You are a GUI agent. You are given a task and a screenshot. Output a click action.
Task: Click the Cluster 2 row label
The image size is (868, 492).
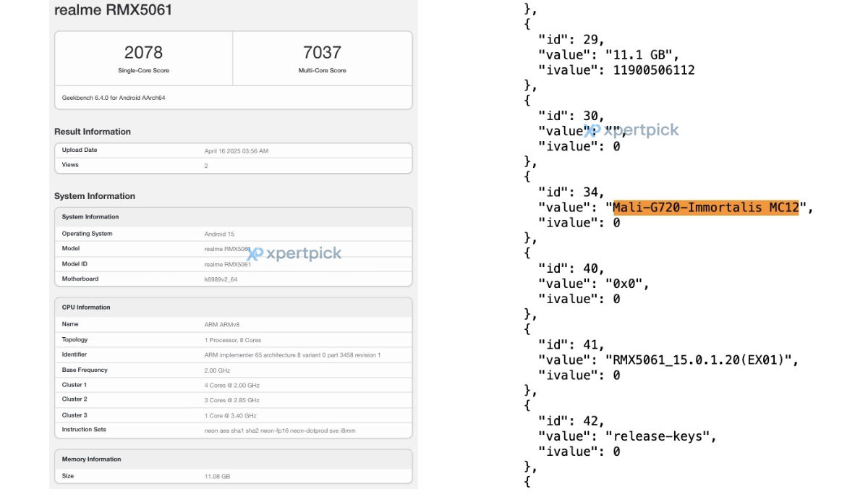tap(75, 399)
